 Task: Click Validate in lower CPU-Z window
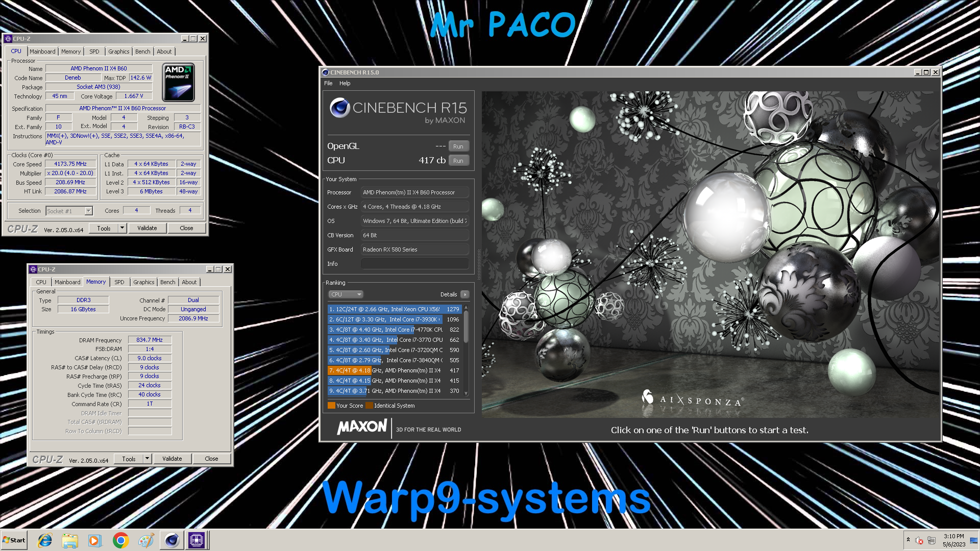click(x=172, y=459)
